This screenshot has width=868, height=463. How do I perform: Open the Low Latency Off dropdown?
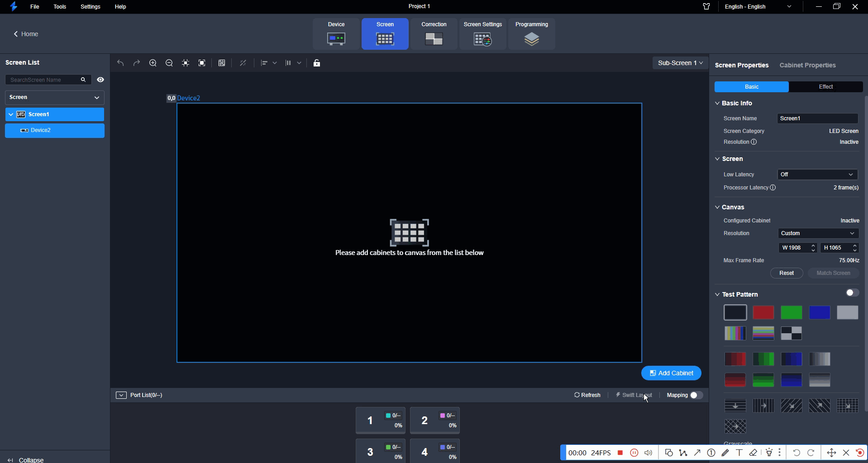click(817, 175)
